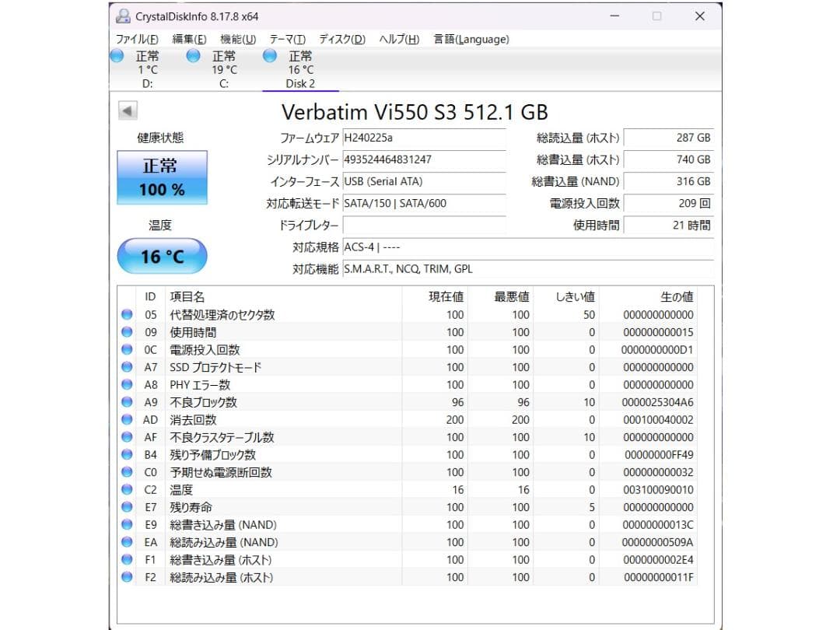840x630 pixels.
Task: Click status orb of attribute EA row
Action: (127, 542)
